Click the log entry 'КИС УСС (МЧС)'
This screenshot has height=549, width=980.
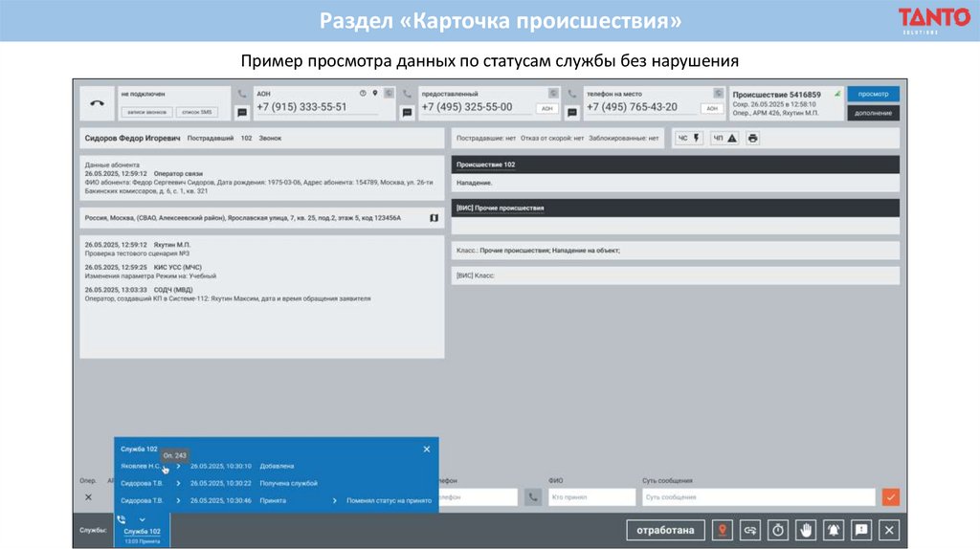[x=177, y=267]
